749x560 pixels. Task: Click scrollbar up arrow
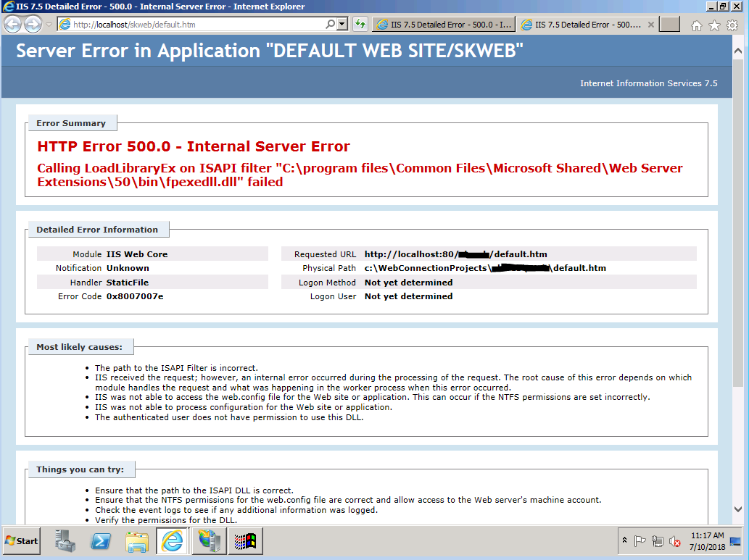738,50
